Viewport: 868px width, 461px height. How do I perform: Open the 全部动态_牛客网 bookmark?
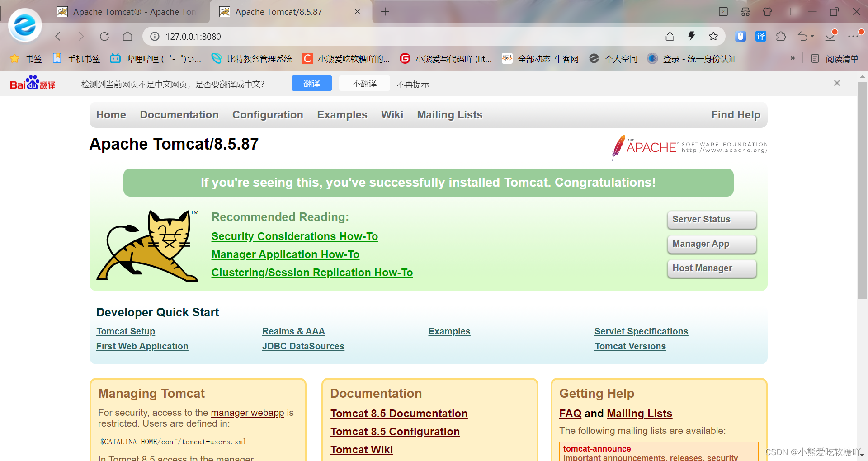pyautogui.click(x=540, y=59)
